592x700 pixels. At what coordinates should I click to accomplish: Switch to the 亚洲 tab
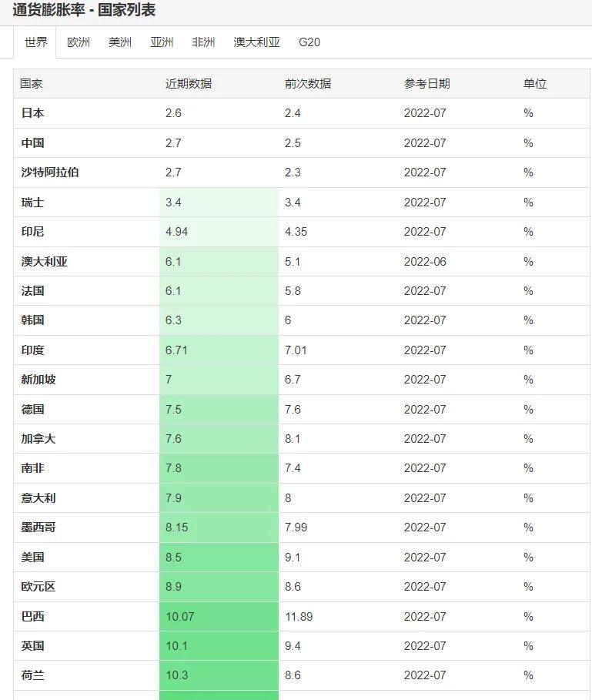point(162,42)
